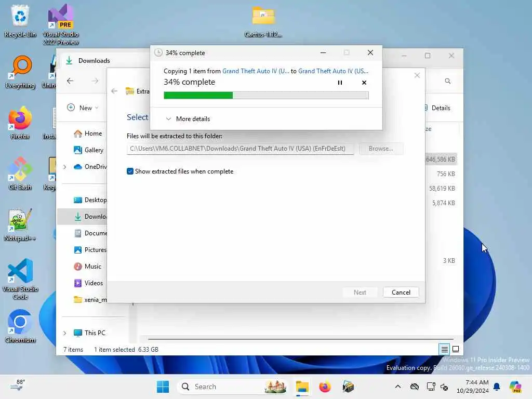The image size is (532, 399).
Task: Open the weather widget showing 88°
Action: coord(18,386)
